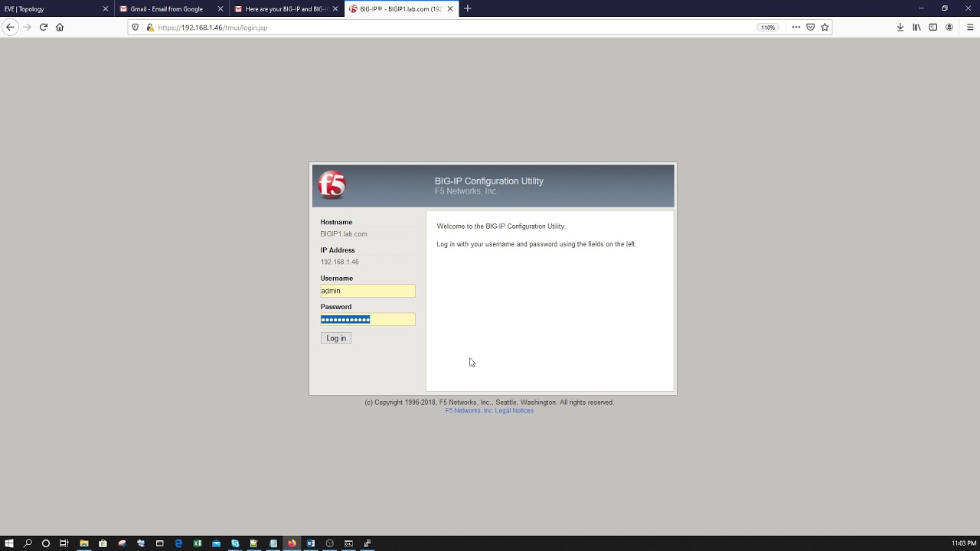980x551 pixels.
Task: Click the tracking protection shield icon
Action: (136, 27)
